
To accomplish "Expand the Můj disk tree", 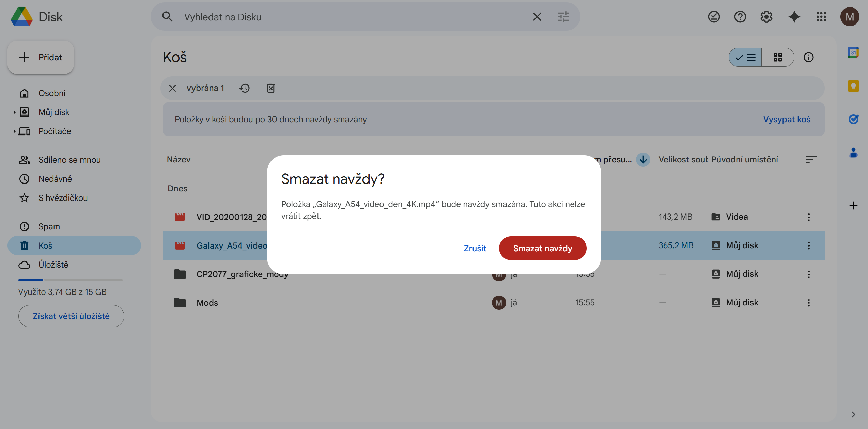I will coord(15,112).
